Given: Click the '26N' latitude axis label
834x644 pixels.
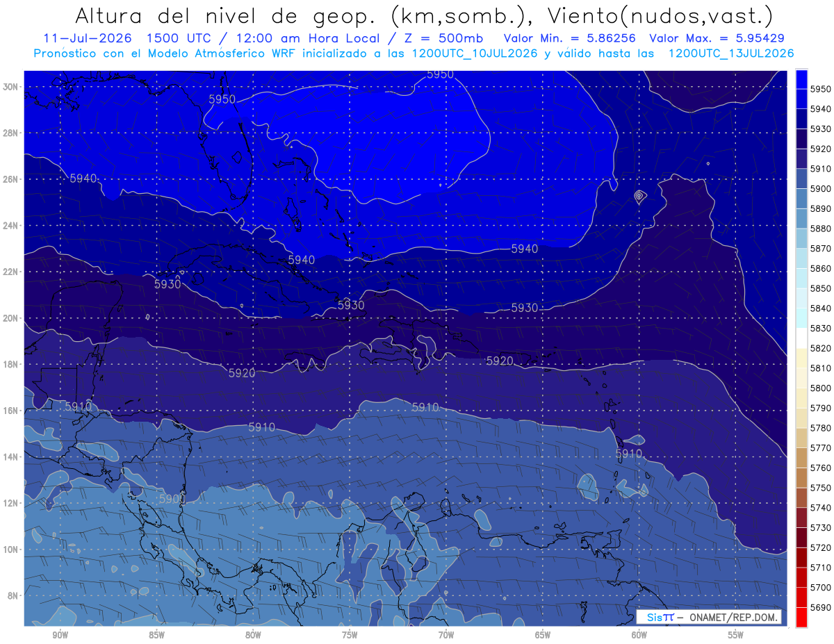Looking at the screenshot, I should point(12,179).
